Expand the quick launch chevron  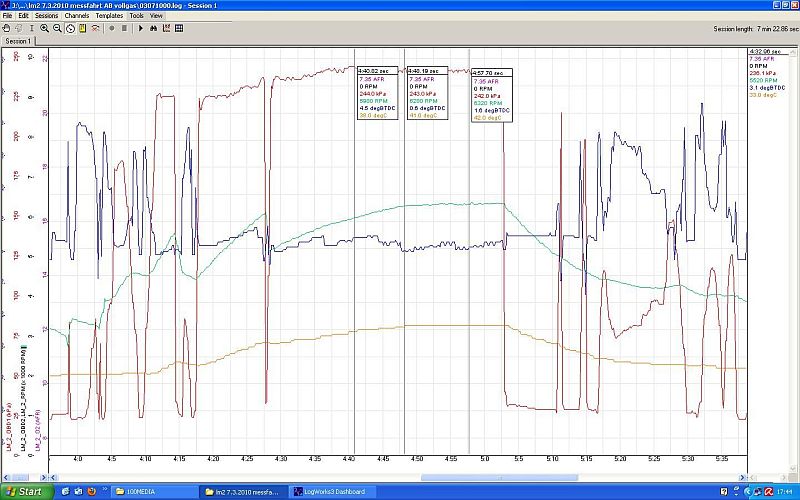coord(105,490)
